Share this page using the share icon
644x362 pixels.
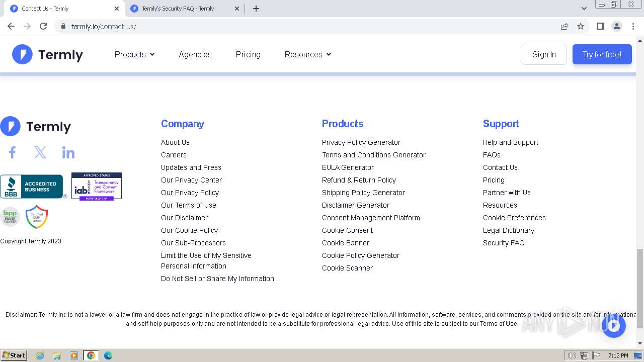pyautogui.click(x=565, y=26)
